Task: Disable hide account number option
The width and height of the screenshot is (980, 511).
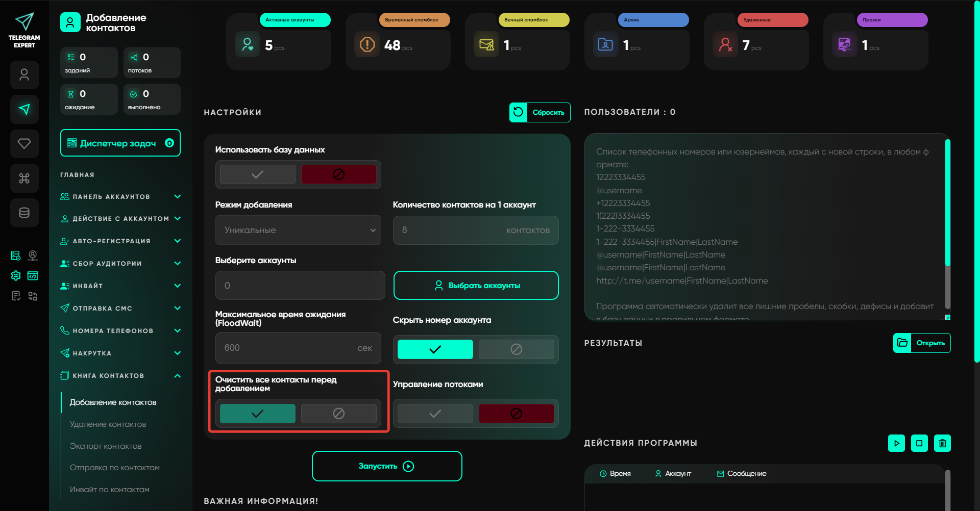Action: coord(516,349)
